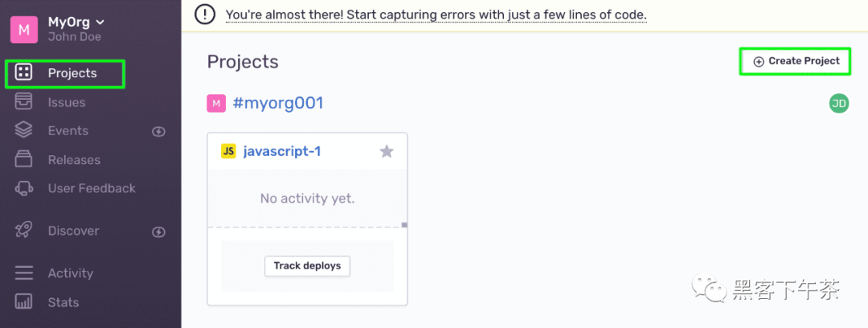Click the Activity list icon
This screenshot has width=868, height=328.
tap(24, 273)
